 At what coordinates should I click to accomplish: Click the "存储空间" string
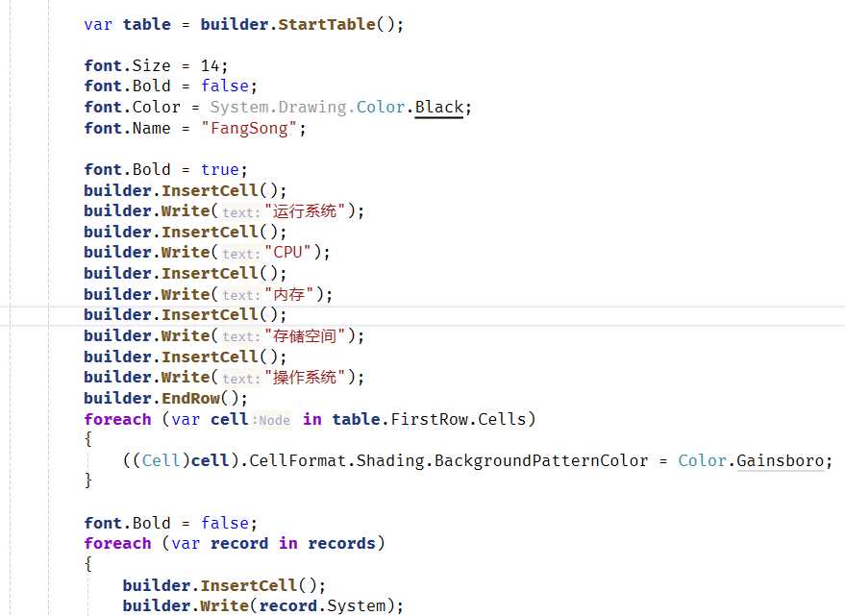[305, 335]
